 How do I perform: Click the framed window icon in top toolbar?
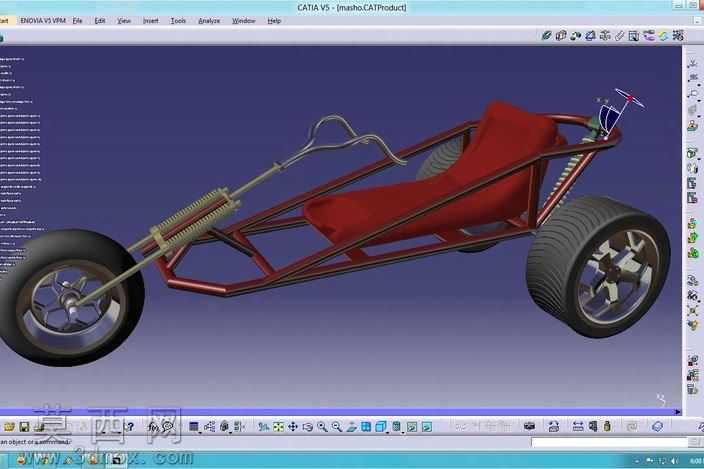click(x=634, y=36)
